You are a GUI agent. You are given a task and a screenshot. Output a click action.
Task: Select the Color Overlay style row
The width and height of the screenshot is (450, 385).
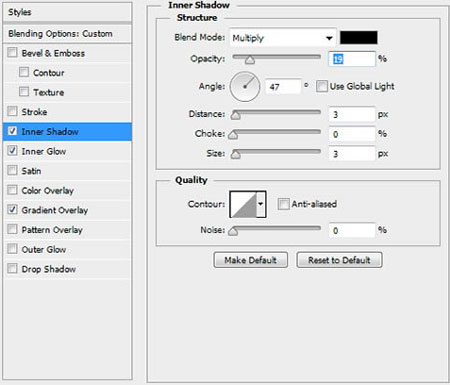coord(67,190)
